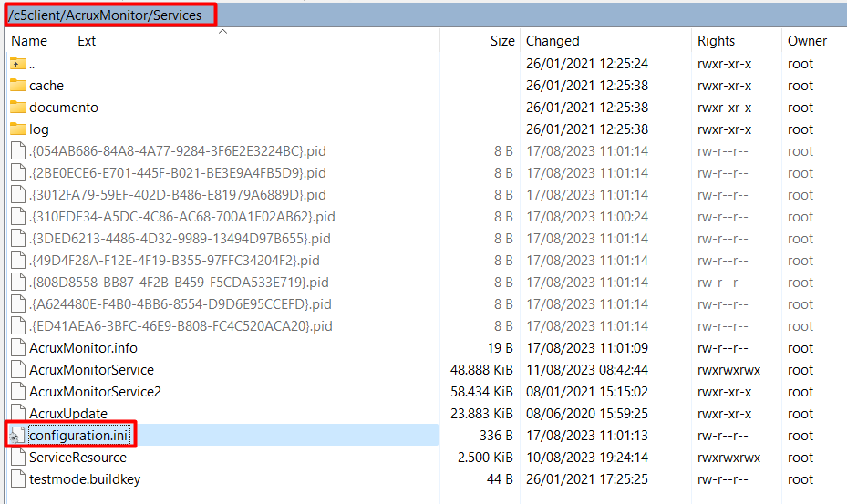Click file icon of {2BE0ECE6-E701...}.pid
Screen dimensions: 847x504
(18, 173)
